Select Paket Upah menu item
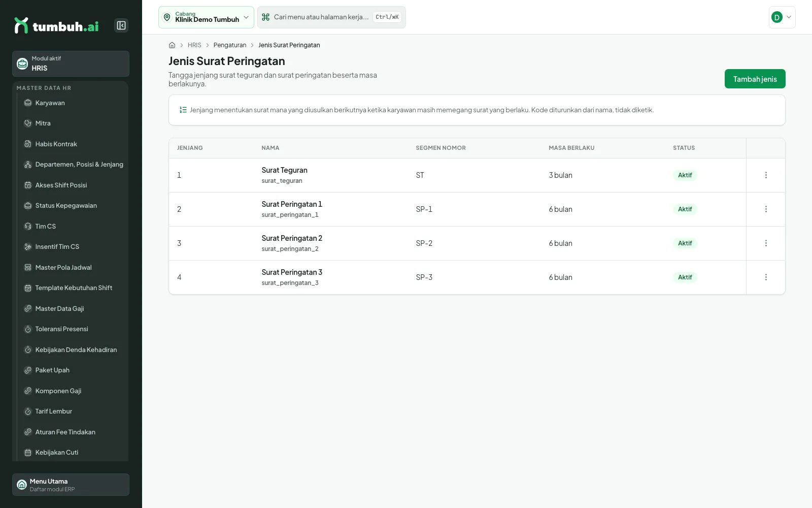This screenshot has height=508, width=812. click(74, 370)
